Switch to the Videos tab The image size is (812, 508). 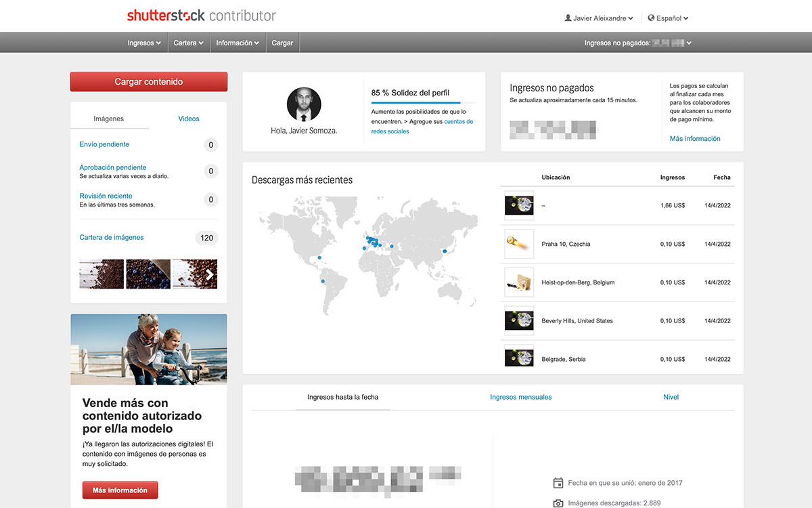189,119
